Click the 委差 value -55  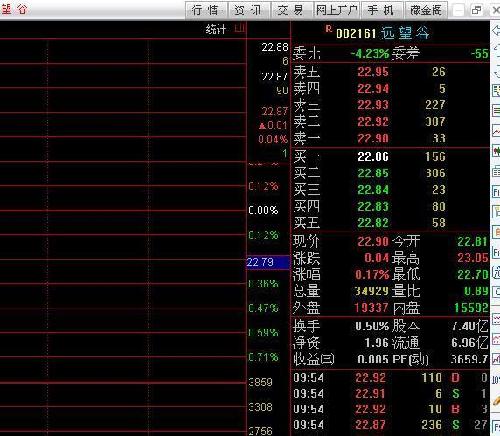[x=479, y=53]
